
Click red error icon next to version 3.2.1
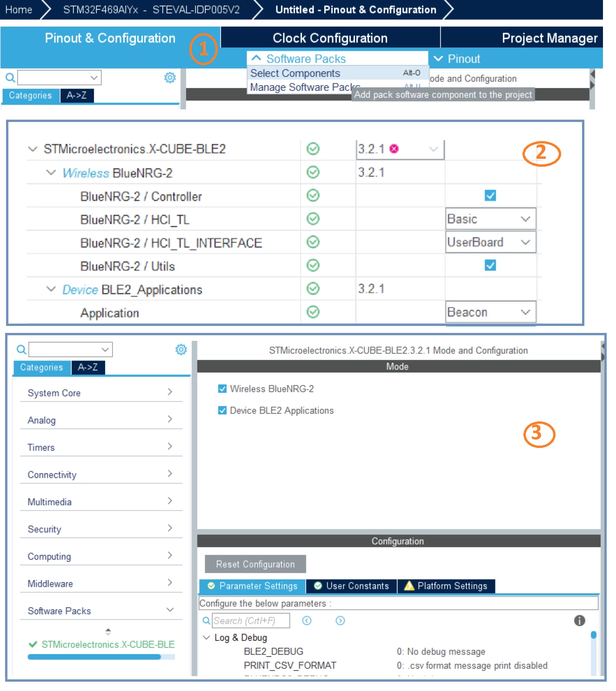click(x=394, y=149)
